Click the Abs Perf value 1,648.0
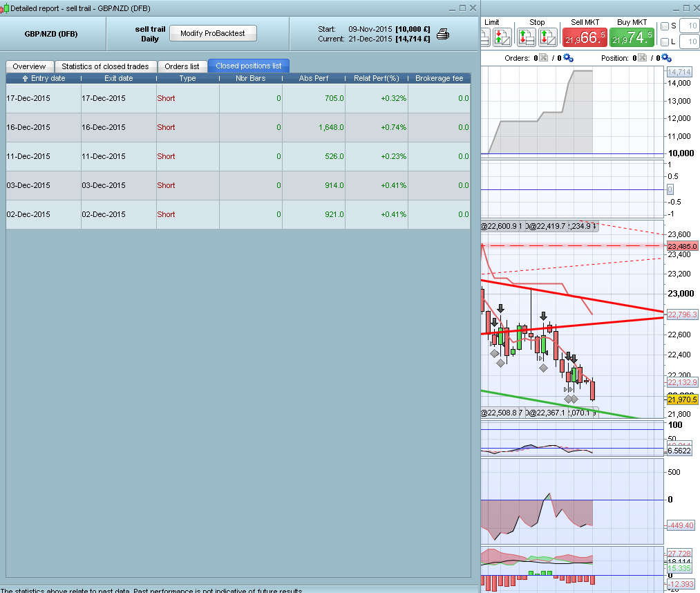Image resolution: width=700 pixels, height=593 pixels. (x=331, y=127)
